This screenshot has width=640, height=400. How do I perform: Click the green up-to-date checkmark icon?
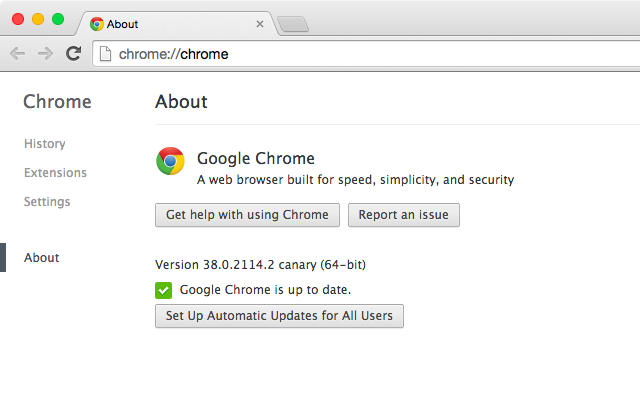pos(163,291)
